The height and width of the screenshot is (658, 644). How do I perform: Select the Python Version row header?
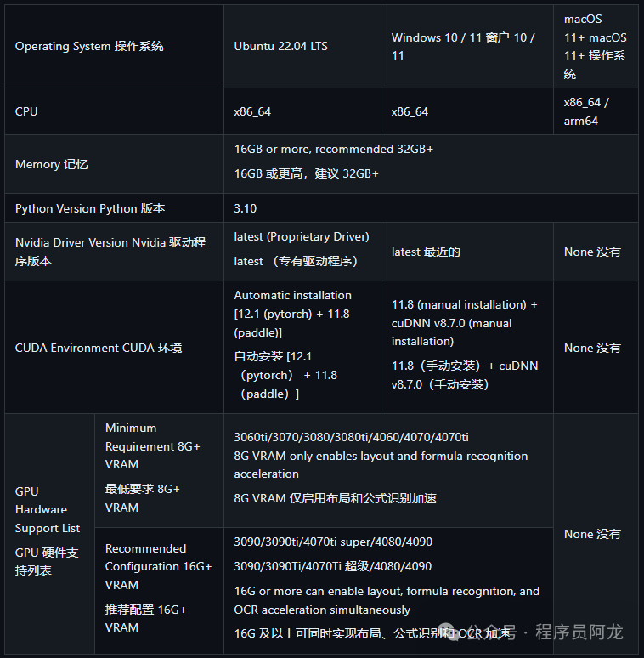(x=90, y=208)
